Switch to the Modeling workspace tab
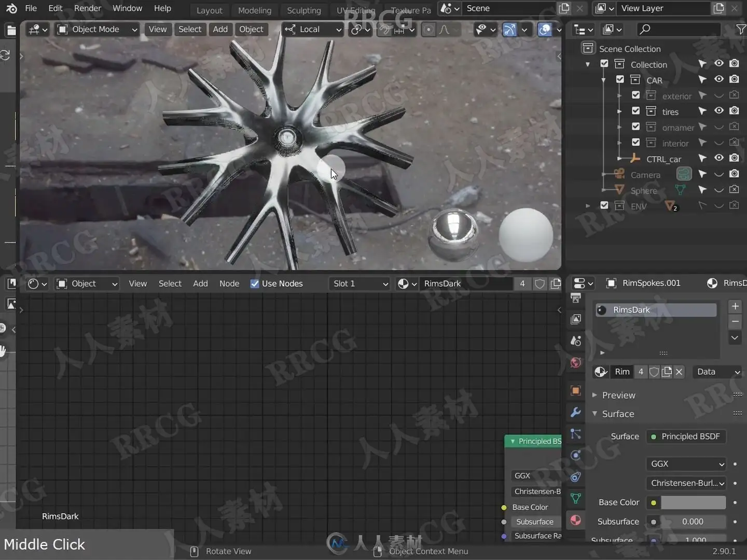The image size is (747, 560). pos(254,10)
